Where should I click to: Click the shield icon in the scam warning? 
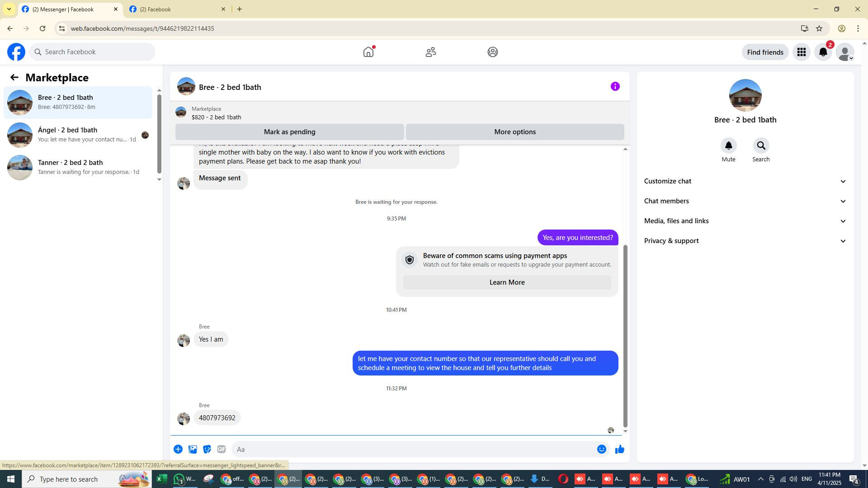tap(410, 260)
